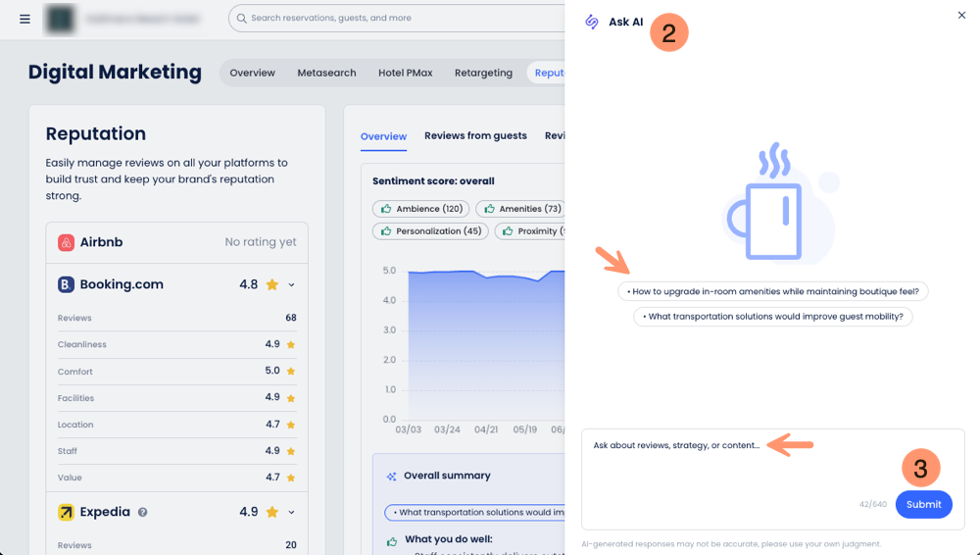Collapse the Booking.com rating details
The height and width of the screenshot is (555, 980).
point(292,285)
